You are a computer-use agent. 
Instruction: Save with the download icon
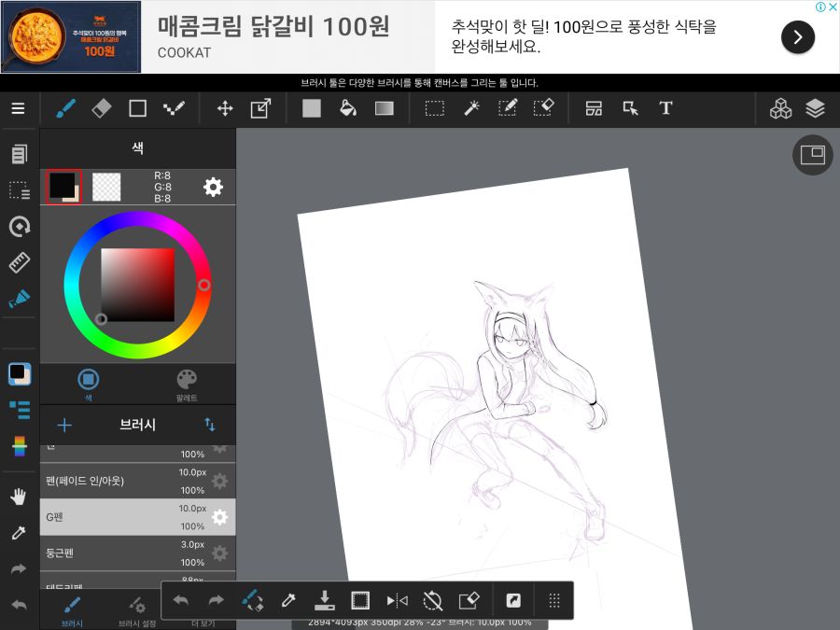(x=324, y=600)
